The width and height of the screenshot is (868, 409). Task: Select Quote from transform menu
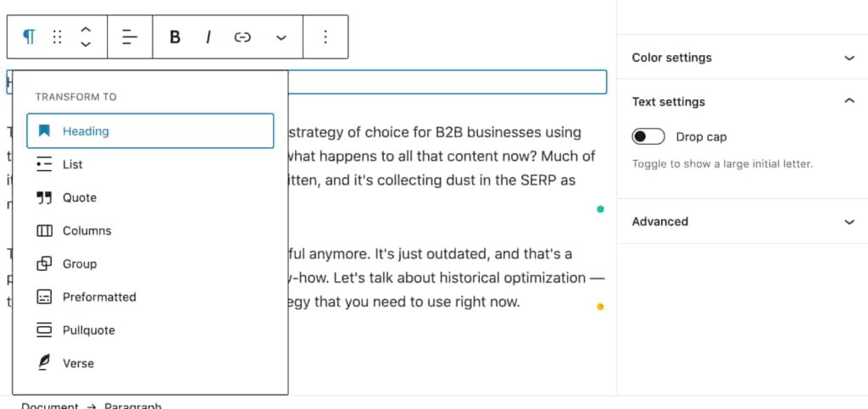(x=79, y=197)
